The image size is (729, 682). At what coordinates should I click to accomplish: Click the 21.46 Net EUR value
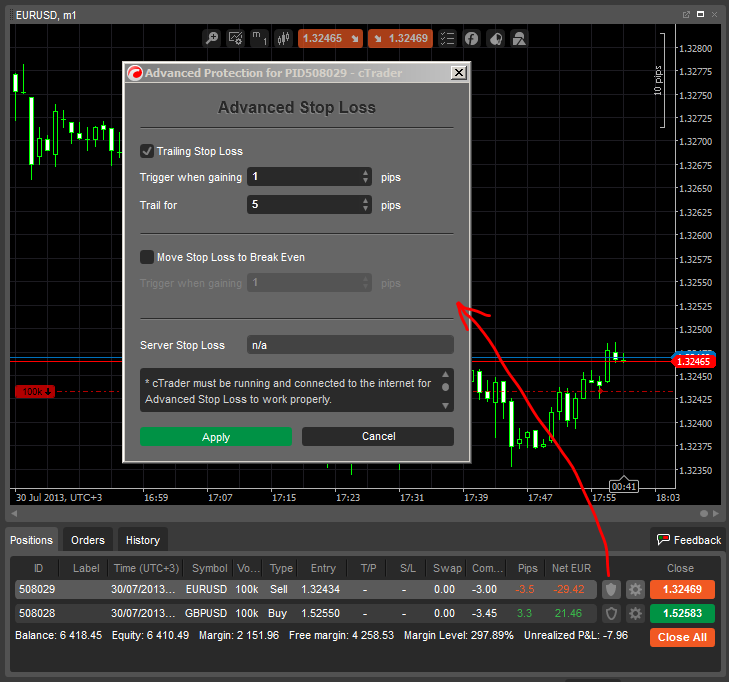tap(568, 613)
